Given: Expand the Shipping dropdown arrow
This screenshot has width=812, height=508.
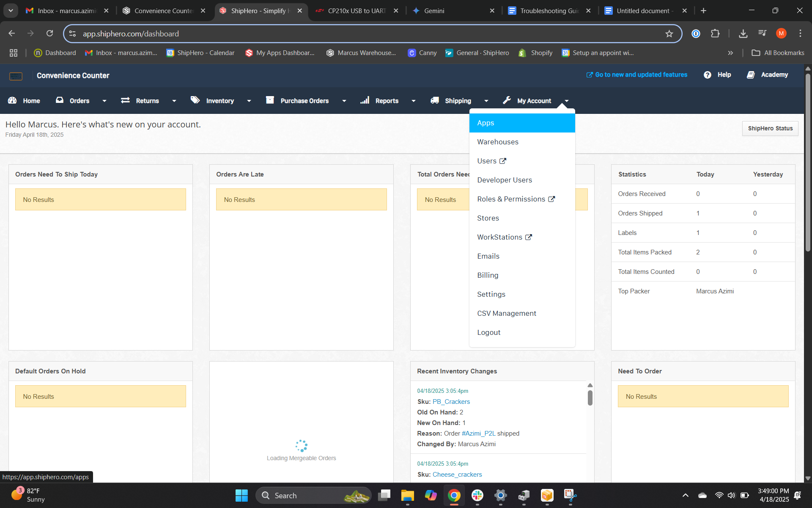Looking at the screenshot, I should pyautogui.click(x=486, y=101).
